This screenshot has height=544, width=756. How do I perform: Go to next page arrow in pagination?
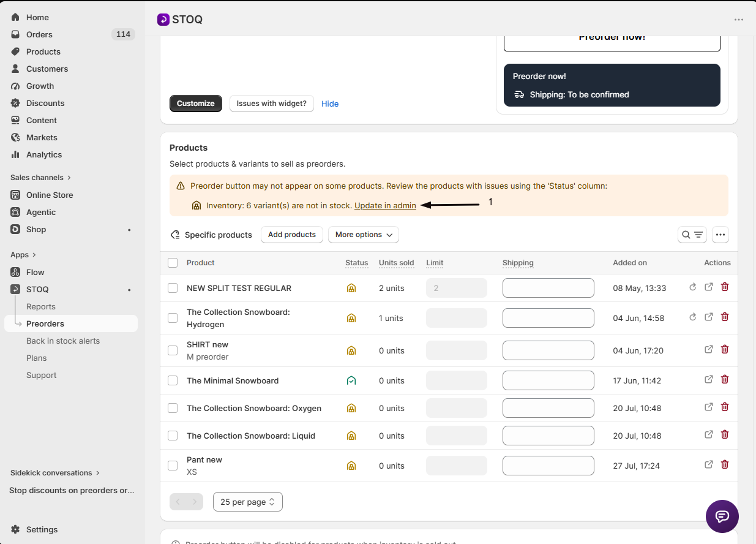click(195, 502)
